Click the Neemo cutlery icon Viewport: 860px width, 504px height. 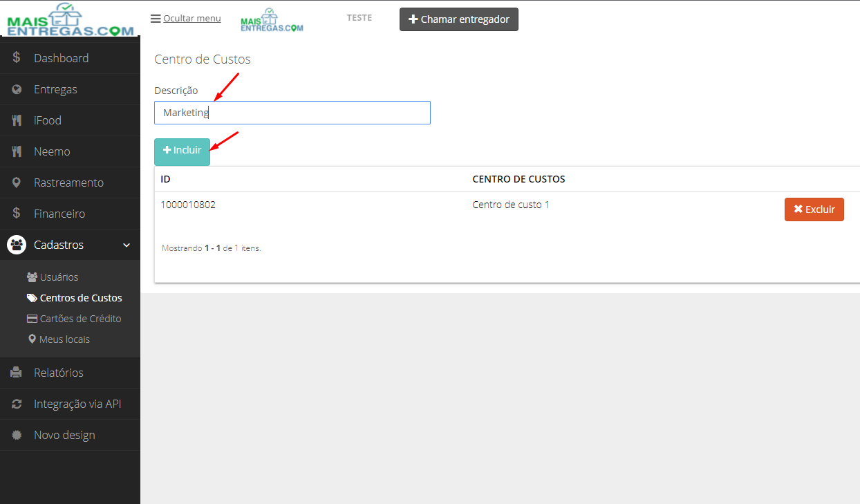coord(17,151)
